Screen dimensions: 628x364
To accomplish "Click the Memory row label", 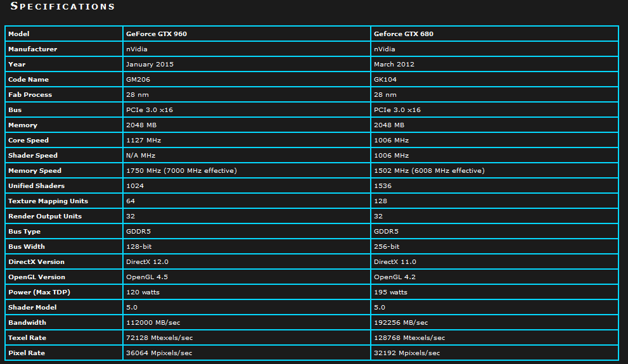I will pyautogui.click(x=23, y=125).
